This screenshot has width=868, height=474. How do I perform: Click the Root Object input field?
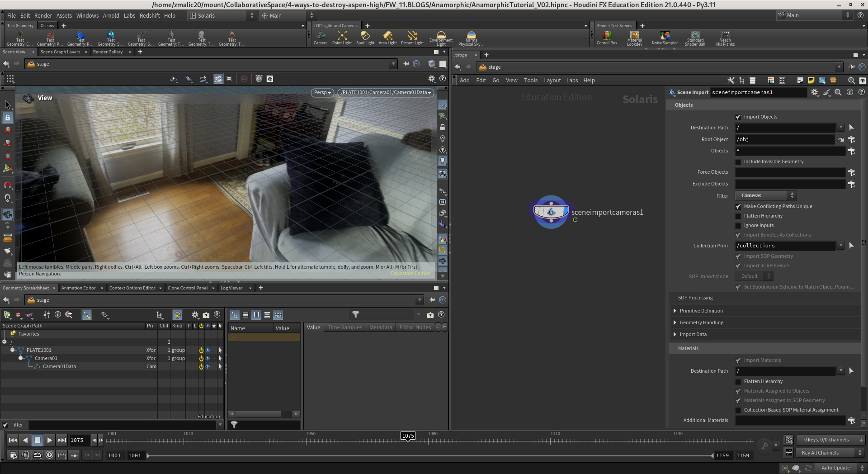tap(784, 139)
